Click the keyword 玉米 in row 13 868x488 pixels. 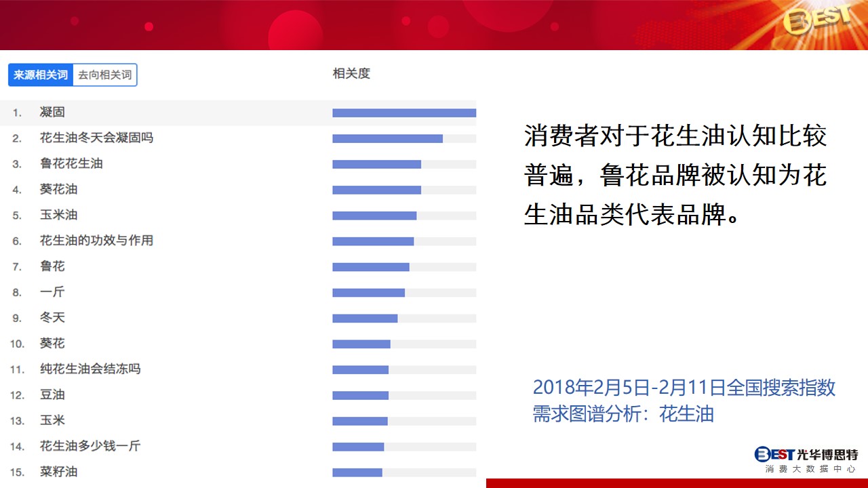(52, 421)
